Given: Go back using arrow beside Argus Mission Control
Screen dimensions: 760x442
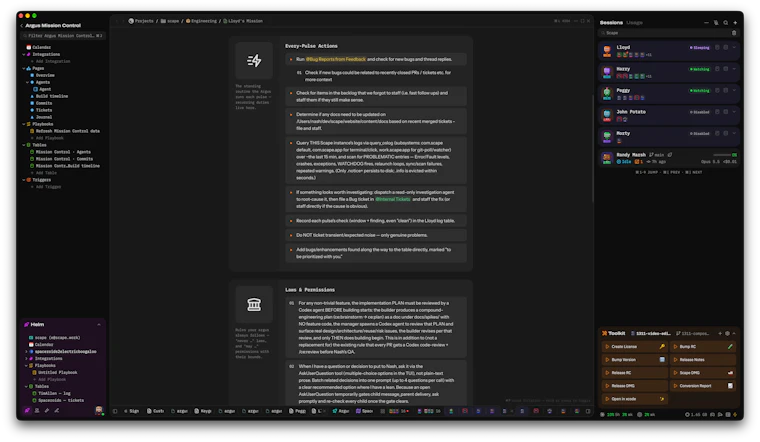Looking at the screenshot, I should [22, 25].
